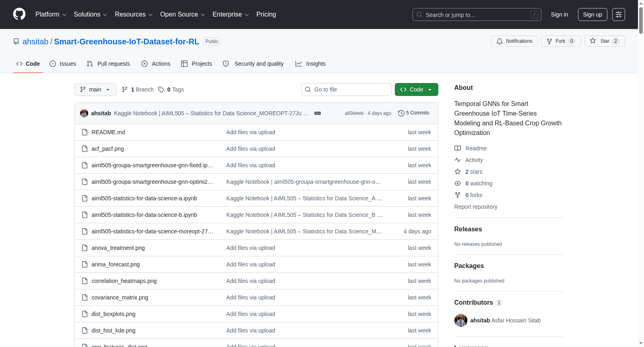Image resolution: width=644 pixels, height=347 pixels.
Task: Open the Contributors heading link
Action: pyautogui.click(x=479, y=302)
